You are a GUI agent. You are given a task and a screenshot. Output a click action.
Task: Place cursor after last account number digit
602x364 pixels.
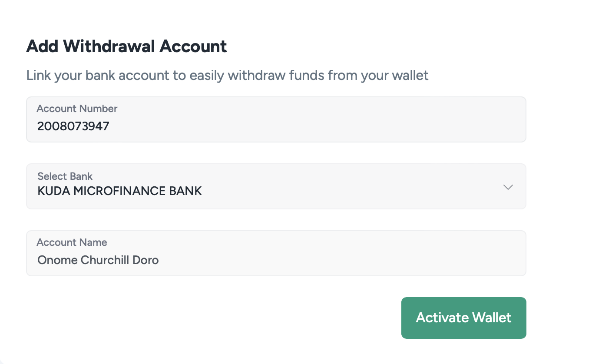coord(110,126)
